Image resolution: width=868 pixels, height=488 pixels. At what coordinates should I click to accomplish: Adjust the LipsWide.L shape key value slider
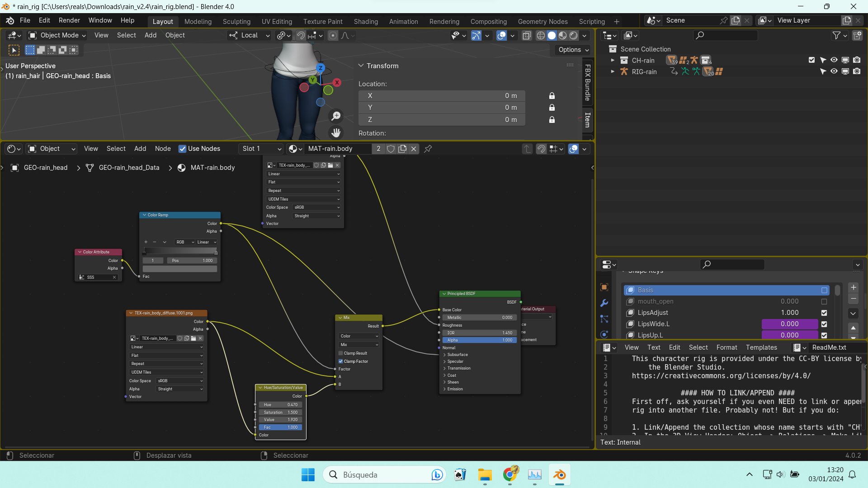tap(789, 324)
